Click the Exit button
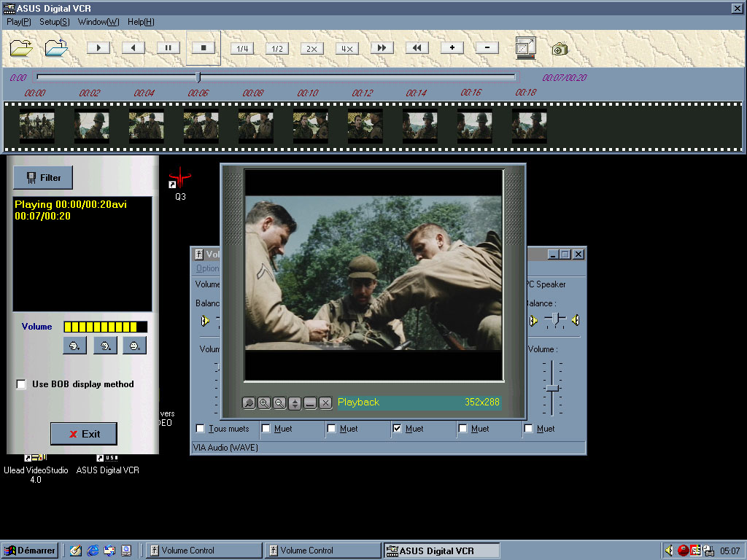This screenshot has width=747, height=560. [x=84, y=434]
